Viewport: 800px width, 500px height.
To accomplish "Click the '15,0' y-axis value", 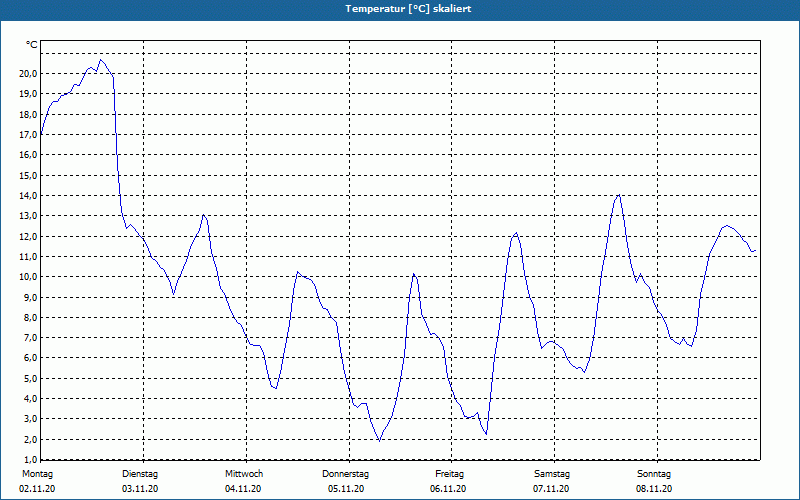I will [28, 175].
